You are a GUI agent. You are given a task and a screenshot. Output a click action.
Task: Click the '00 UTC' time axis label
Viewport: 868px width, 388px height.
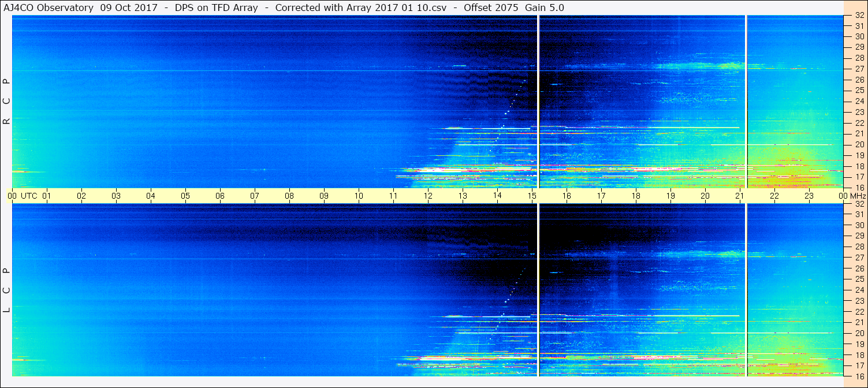21,196
